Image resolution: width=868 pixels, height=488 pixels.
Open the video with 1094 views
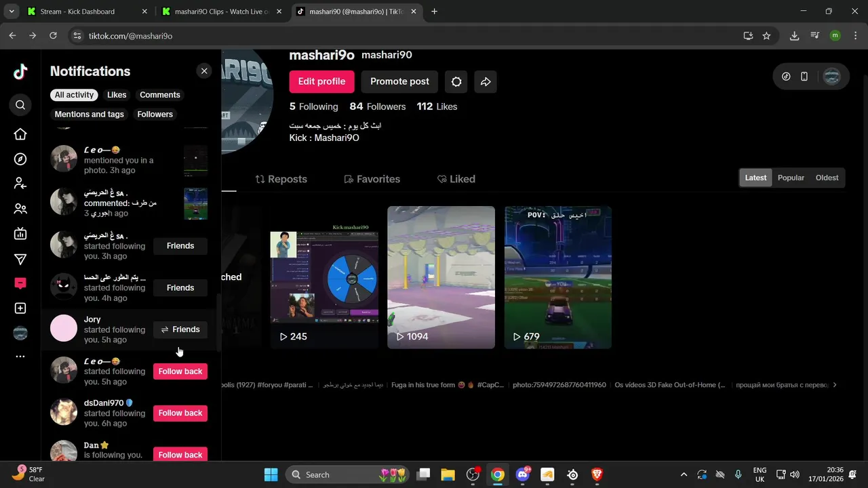441,277
